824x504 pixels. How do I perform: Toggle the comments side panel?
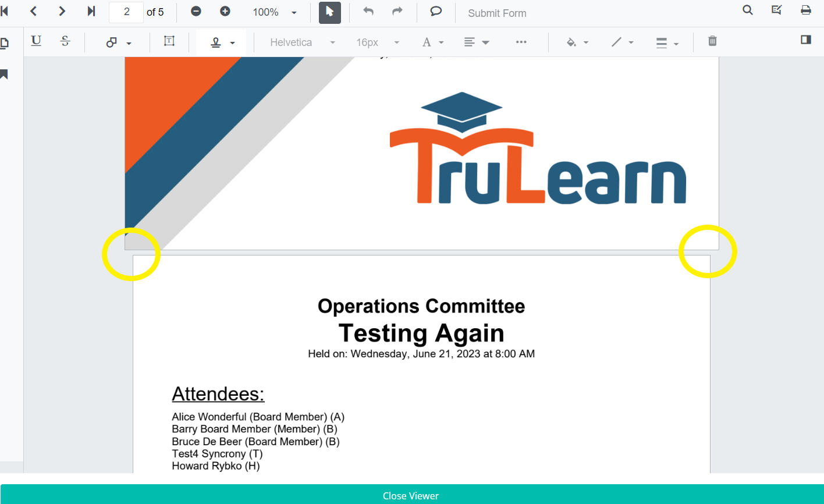tap(806, 40)
